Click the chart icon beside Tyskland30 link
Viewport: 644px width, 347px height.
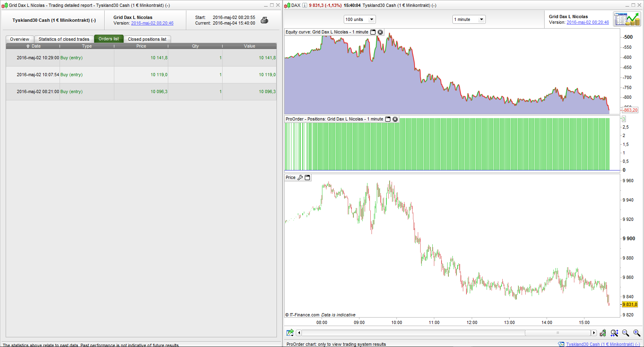click(x=561, y=344)
